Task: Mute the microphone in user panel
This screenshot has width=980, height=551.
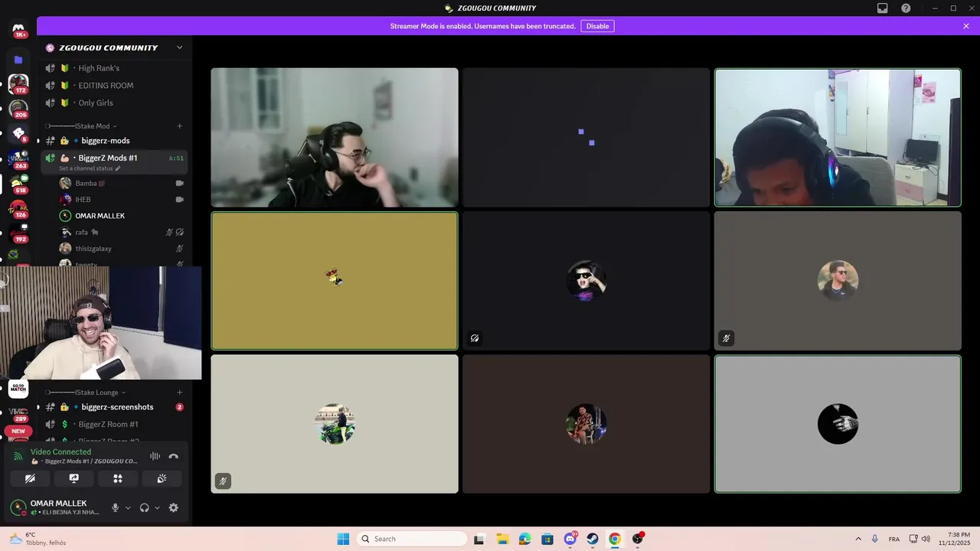Action: tap(116, 507)
